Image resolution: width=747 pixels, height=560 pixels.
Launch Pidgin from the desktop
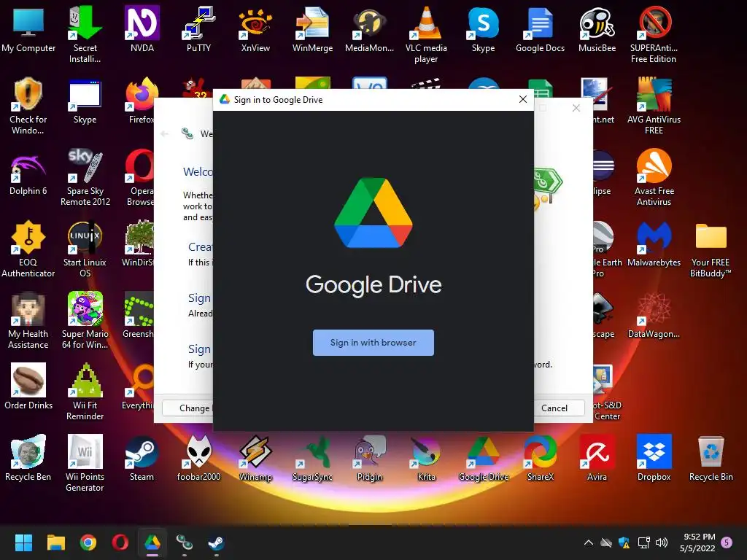click(369, 458)
